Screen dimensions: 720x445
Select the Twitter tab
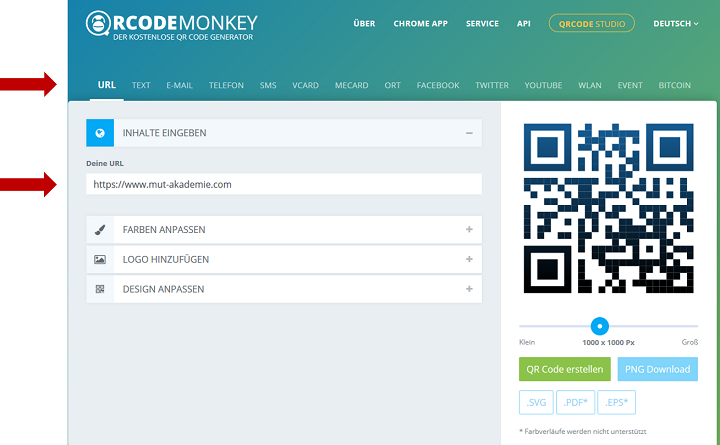tap(492, 85)
